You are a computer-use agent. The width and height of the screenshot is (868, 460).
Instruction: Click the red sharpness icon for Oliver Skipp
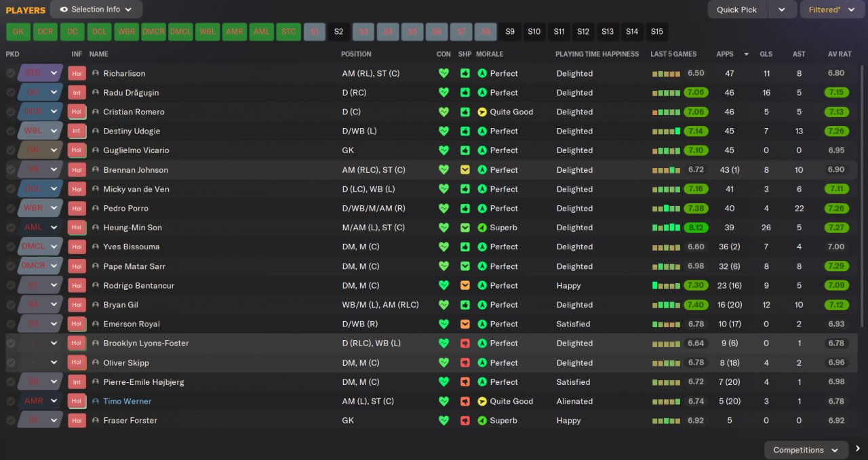(x=465, y=363)
